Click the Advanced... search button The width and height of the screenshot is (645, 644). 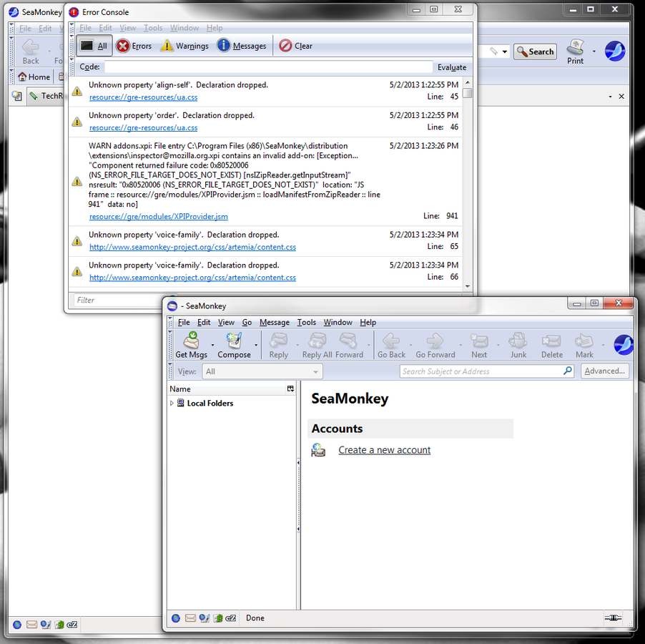coord(605,371)
